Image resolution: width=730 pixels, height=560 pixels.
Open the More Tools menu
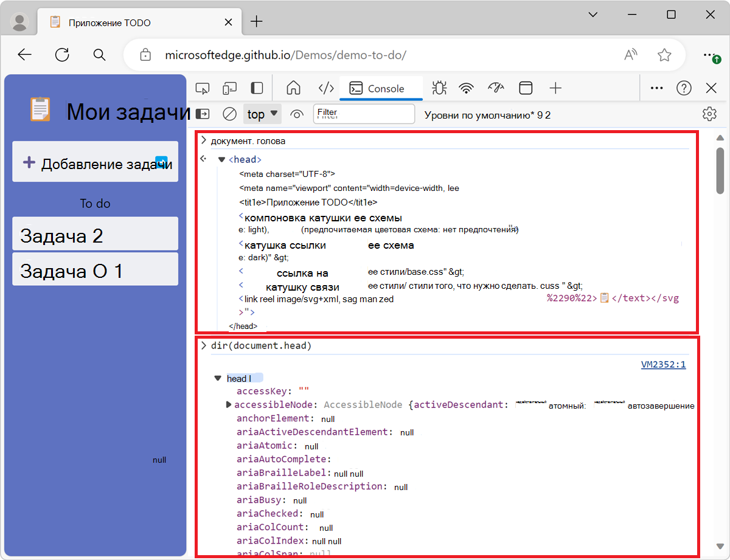(656, 88)
